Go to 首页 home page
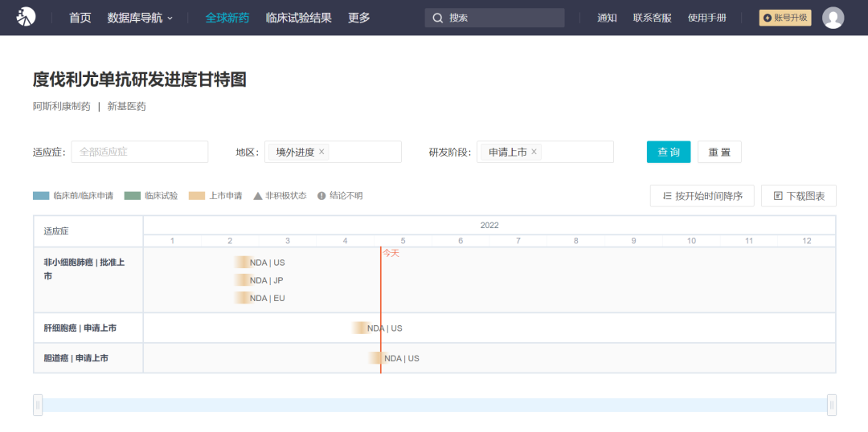Screen dimensions: 868x432 click(80, 18)
